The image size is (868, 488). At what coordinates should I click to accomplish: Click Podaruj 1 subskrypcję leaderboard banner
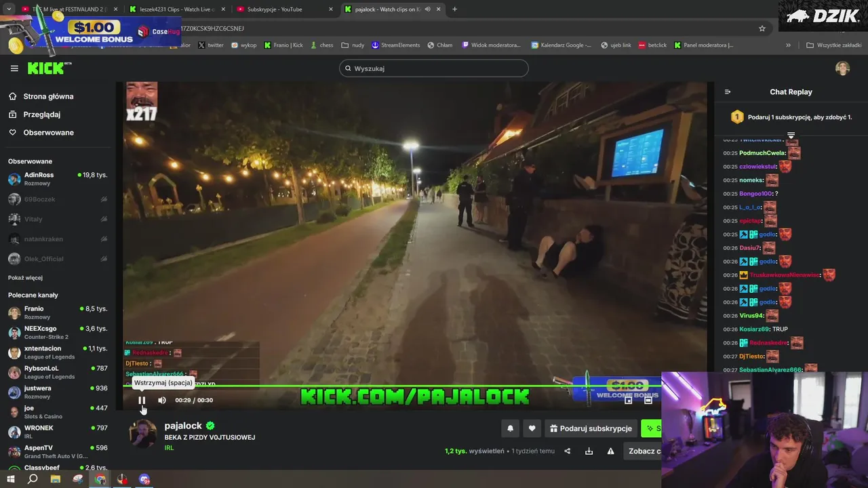tap(791, 117)
